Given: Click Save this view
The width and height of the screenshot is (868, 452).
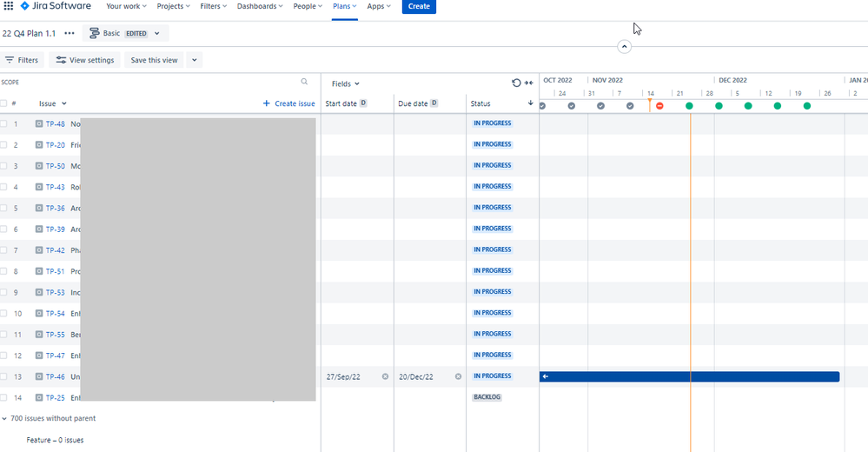Looking at the screenshot, I should click(x=155, y=60).
